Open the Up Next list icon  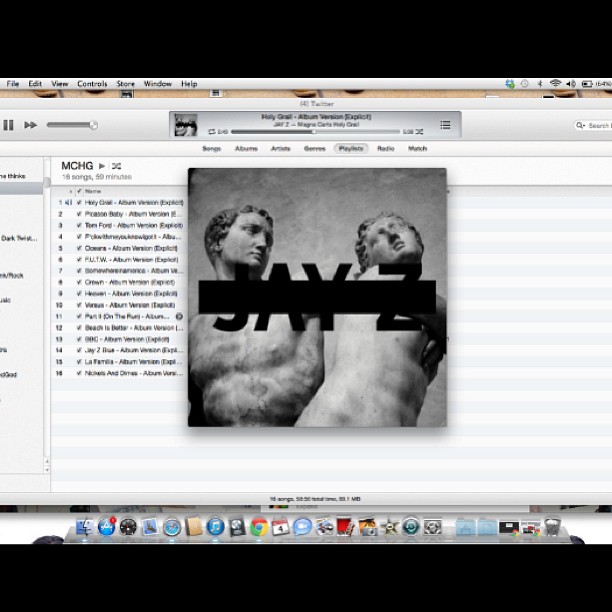tap(445, 125)
